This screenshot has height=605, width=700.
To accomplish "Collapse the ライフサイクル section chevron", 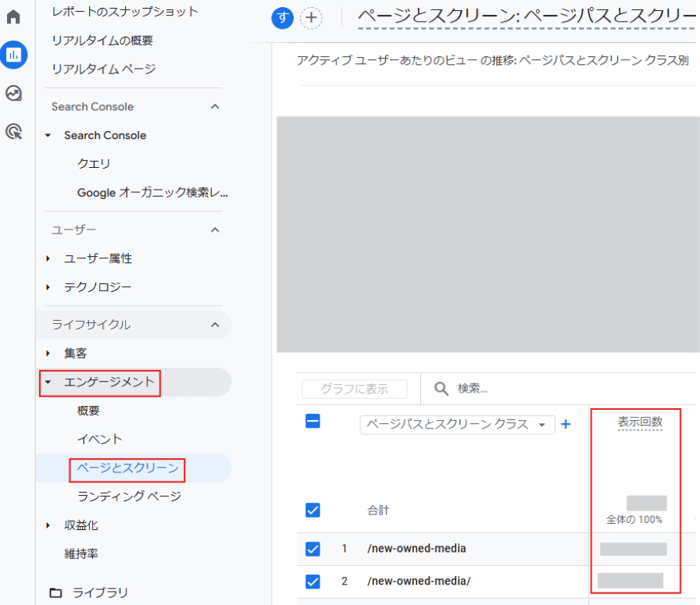I will 215,325.
